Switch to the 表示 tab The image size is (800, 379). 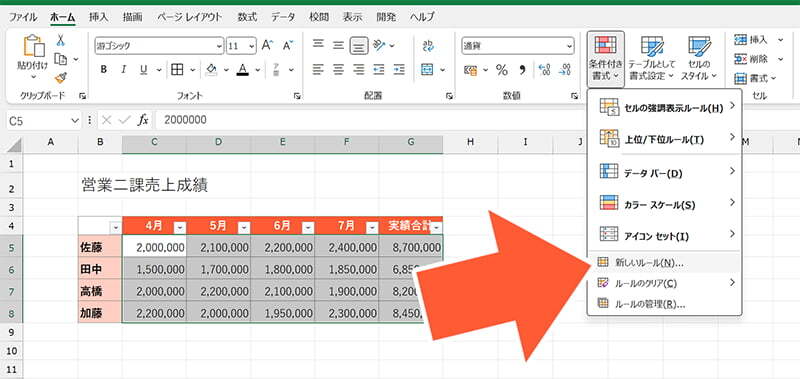352,17
